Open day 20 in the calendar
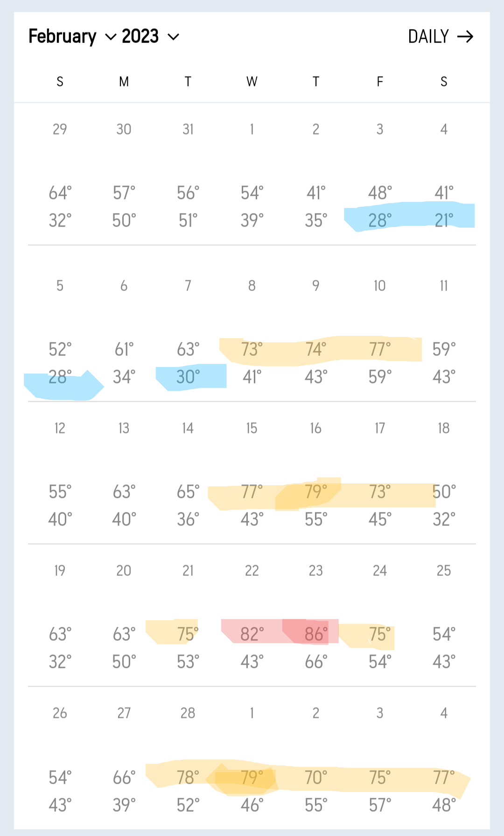This screenshot has height=836, width=504. pos(124,571)
